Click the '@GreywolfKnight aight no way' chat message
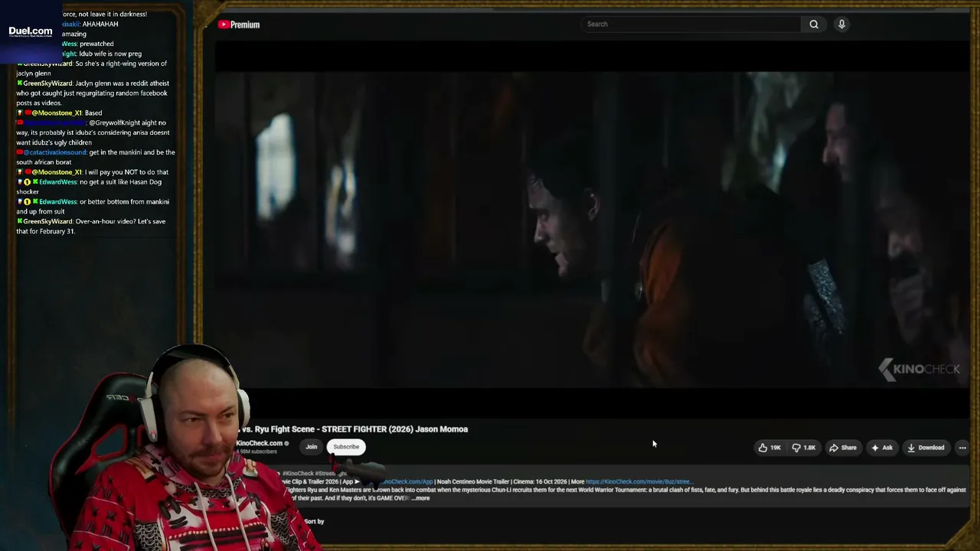The image size is (980, 551). [x=93, y=132]
